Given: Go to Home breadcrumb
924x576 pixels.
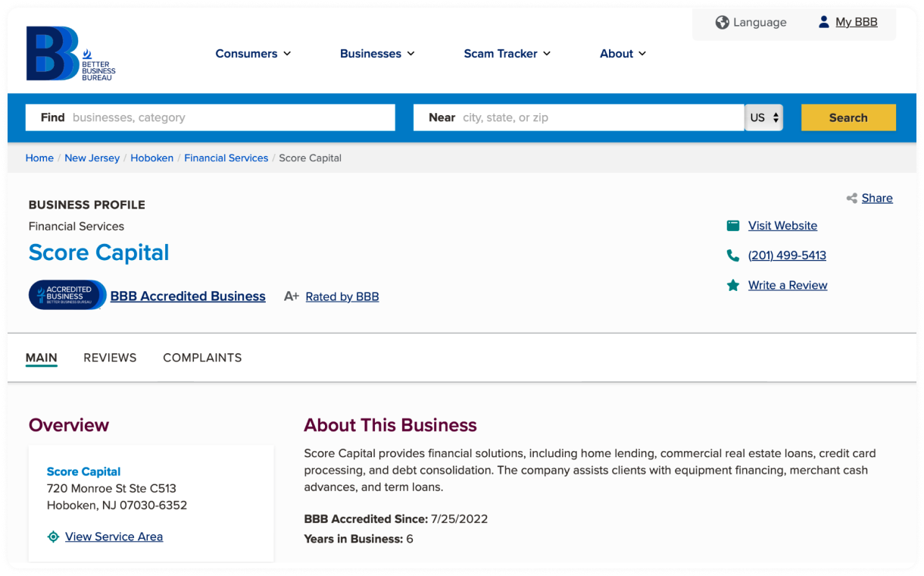Looking at the screenshot, I should [39, 158].
